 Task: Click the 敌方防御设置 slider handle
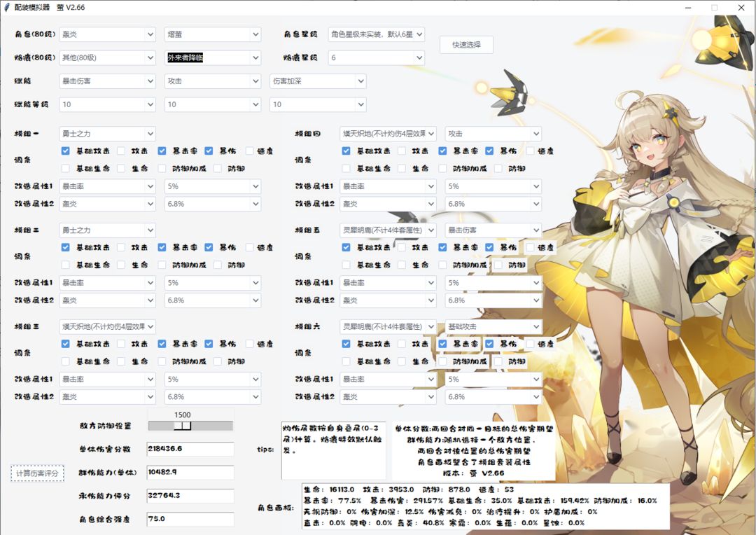pos(183,426)
